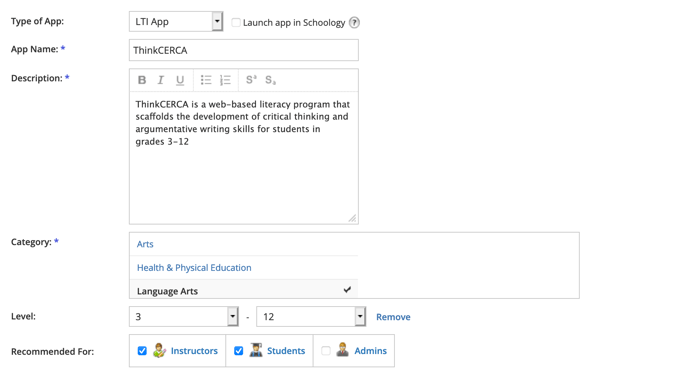
Task: Open the Type of App dropdown
Action: 176,21
